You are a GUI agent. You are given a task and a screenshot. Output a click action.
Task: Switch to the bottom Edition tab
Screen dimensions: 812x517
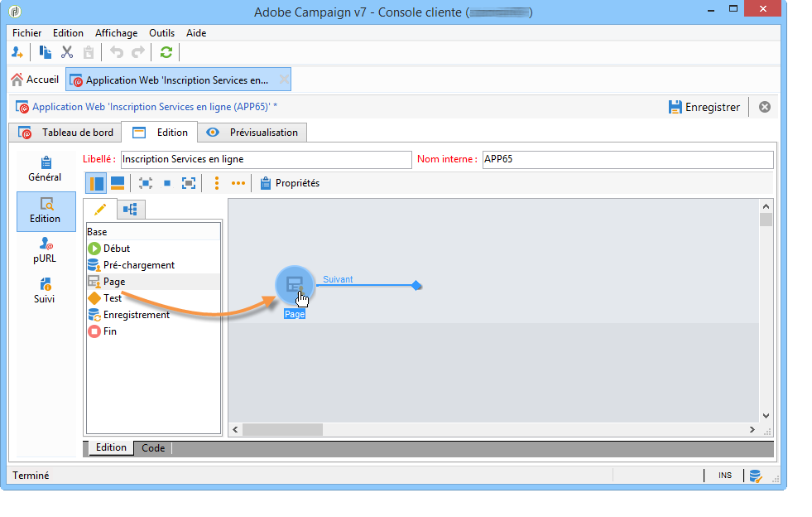(111, 447)
